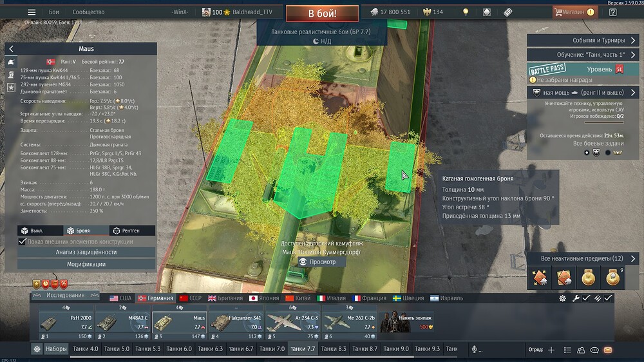644x362 pixels.
Task: Click the red list icon above Исследования
Action: [x=55, y=284]
